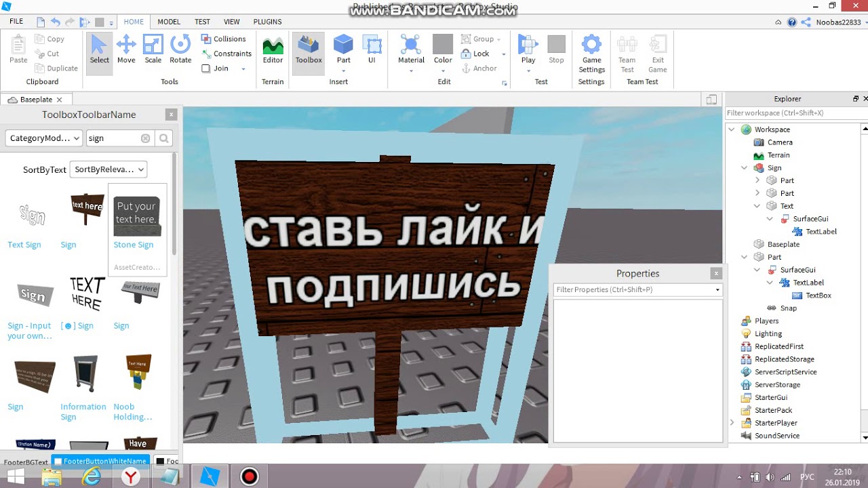The width and height of the screenshot is (868, 488).
Task: Click the Lock tool
Action: click(x=475, y=54)
